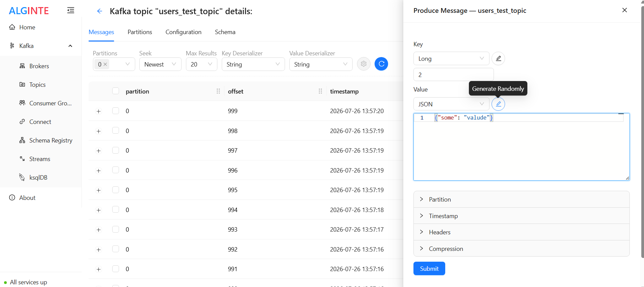Select checkbox for offset 994 row
This screenshot has width=644, height=287.
coord(116,209)
